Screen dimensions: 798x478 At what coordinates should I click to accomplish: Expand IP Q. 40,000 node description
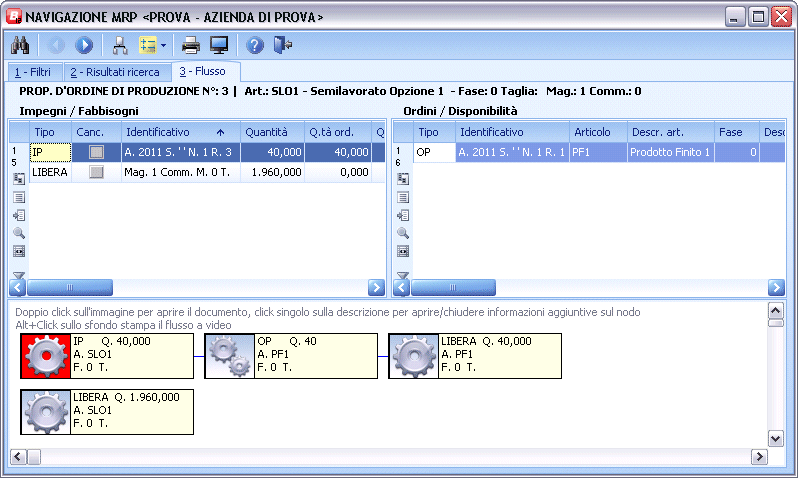(132, 356)
